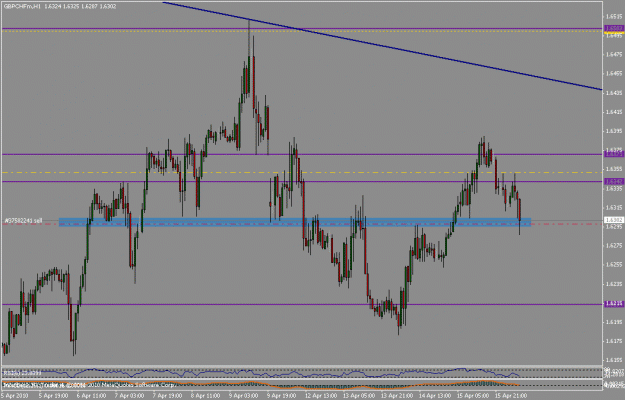The width and height of the screenshot is (625, 400).
Task: Click the purple 1.6214 price tag
Action: pos(614,304)
